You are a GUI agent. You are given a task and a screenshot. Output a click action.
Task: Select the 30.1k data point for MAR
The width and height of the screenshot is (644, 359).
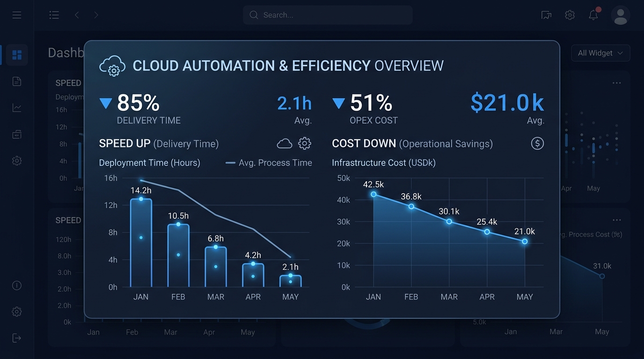449,222
